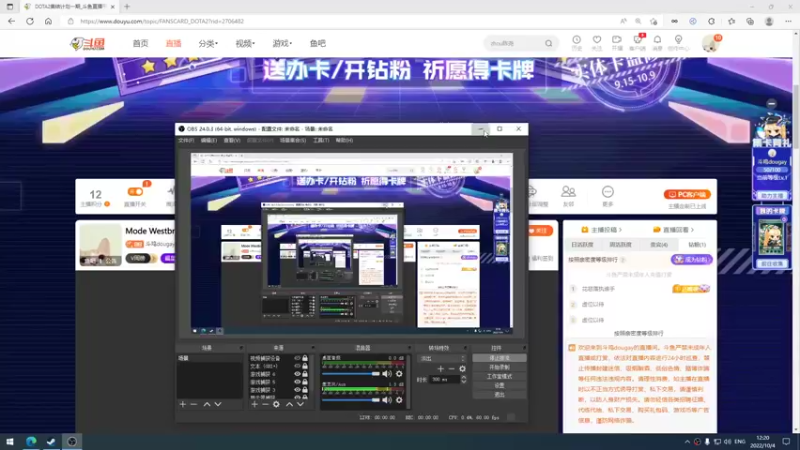
Task: Open the 淡出 transition dropdown
Action: [x=442, y=358]
